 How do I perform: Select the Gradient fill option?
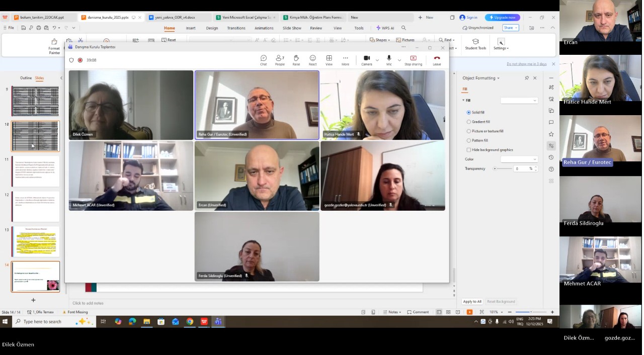469,122
